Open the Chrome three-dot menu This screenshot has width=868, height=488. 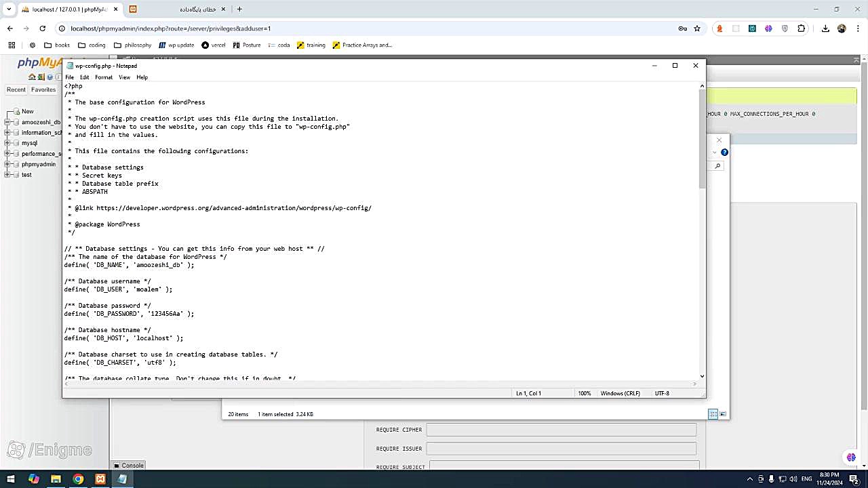858,28
